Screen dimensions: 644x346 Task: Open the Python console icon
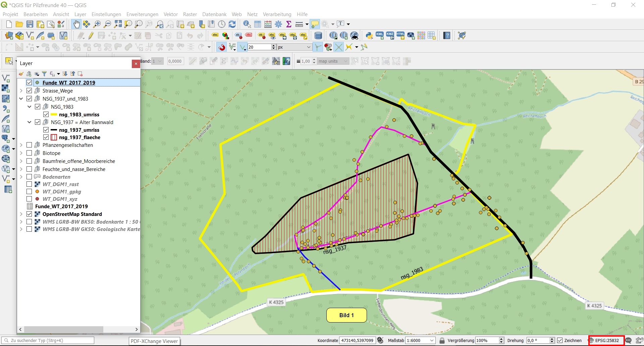point(369,36)
